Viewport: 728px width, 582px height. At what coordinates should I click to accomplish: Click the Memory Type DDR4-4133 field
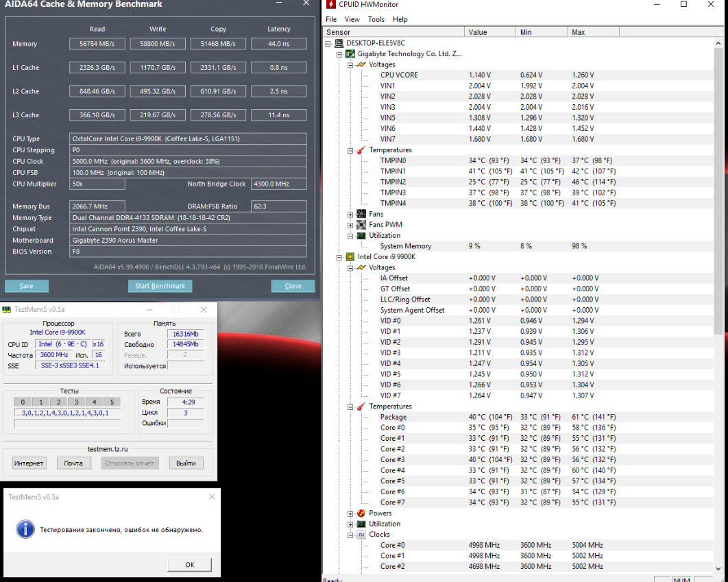[x=188, y=218]
